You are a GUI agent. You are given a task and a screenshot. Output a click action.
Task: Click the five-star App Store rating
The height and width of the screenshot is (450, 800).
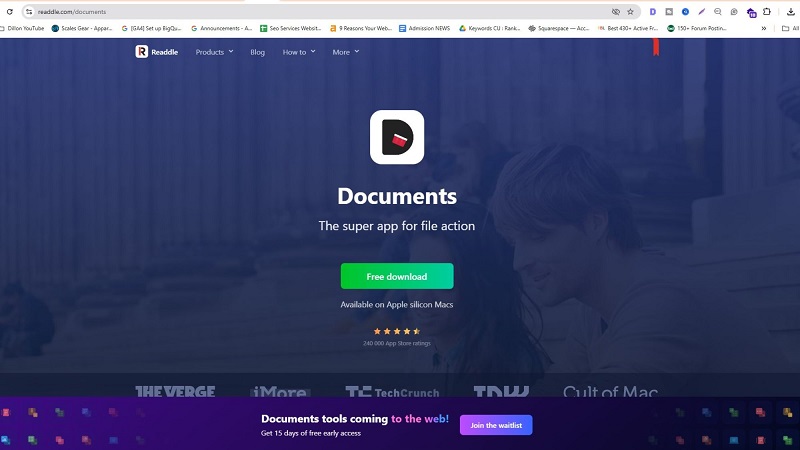[397, 331]
